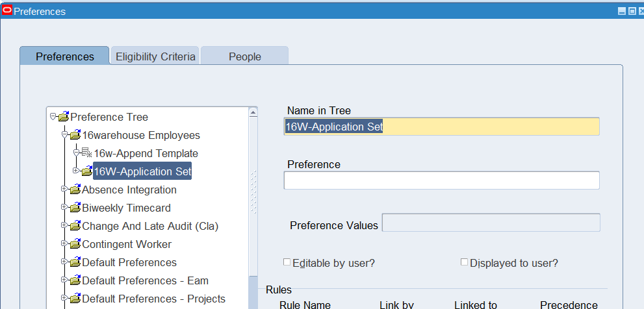Screen dimensions: 644x309
Task: Click the tree scrollbar up arrow
Action: pos(253,112)
